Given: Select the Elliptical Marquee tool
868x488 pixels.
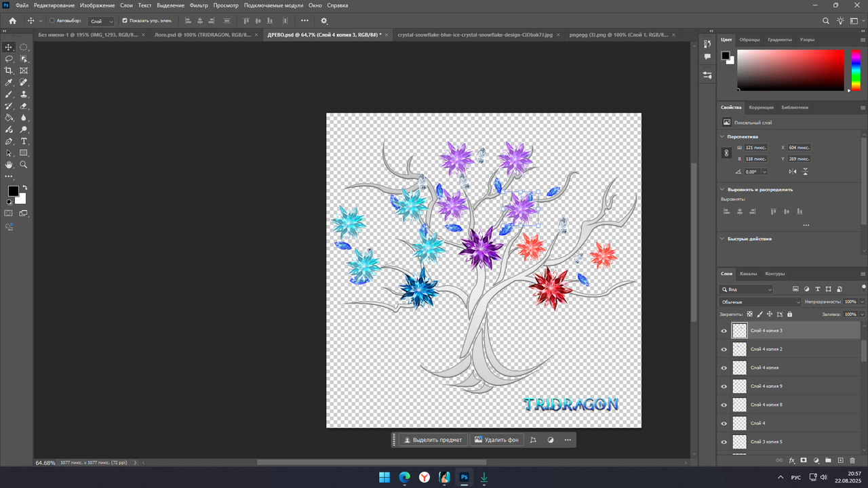Looking at the screenshot, I should pyautogui.click(x=24, y=47).
